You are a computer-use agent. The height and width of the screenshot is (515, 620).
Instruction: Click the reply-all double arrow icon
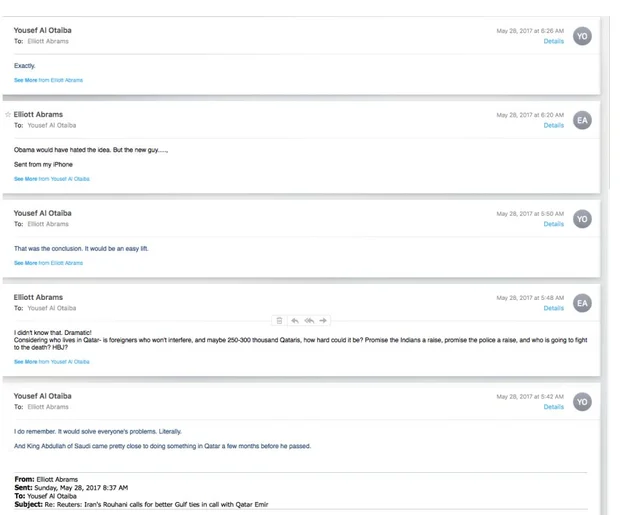point(310,320)
